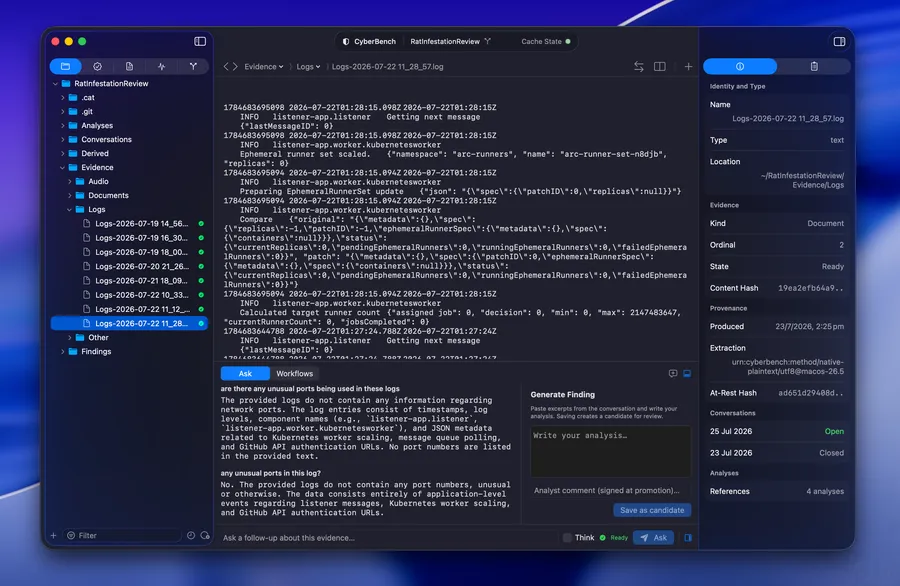Click the split editor view icon
Image resolution: width=900 pixels, height=586 pixels.
660,67
